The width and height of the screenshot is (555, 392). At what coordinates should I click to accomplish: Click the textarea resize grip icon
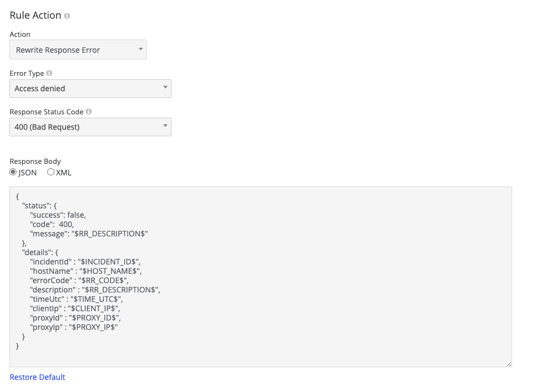click(508, 363)
